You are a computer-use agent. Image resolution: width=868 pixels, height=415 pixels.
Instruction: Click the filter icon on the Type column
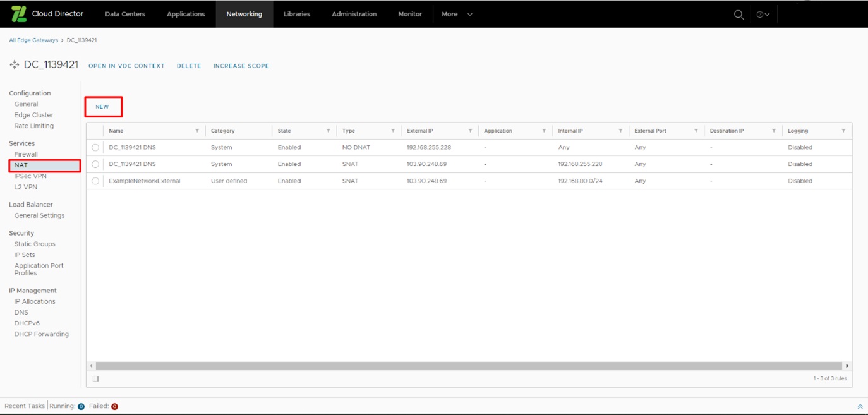(392, 130)
